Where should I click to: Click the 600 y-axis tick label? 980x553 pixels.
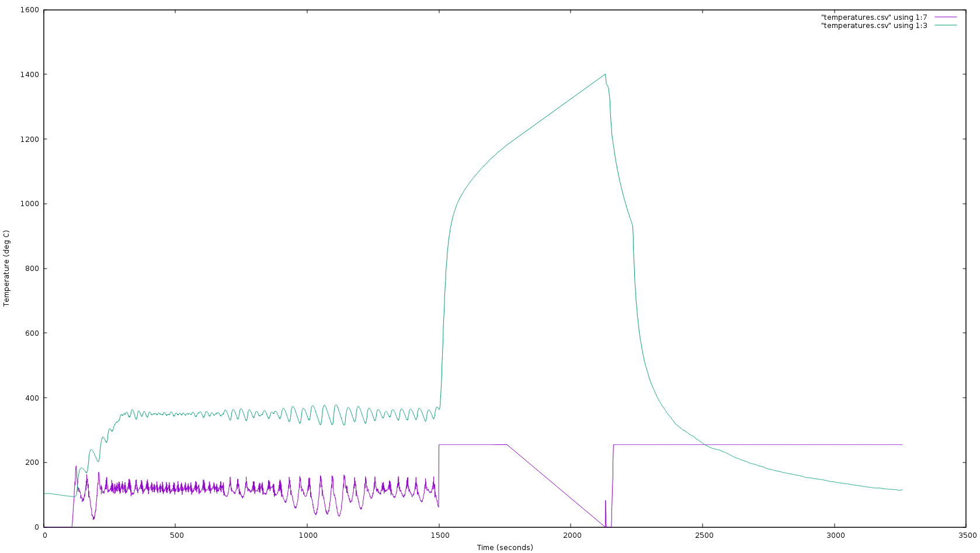click(33, 333)
